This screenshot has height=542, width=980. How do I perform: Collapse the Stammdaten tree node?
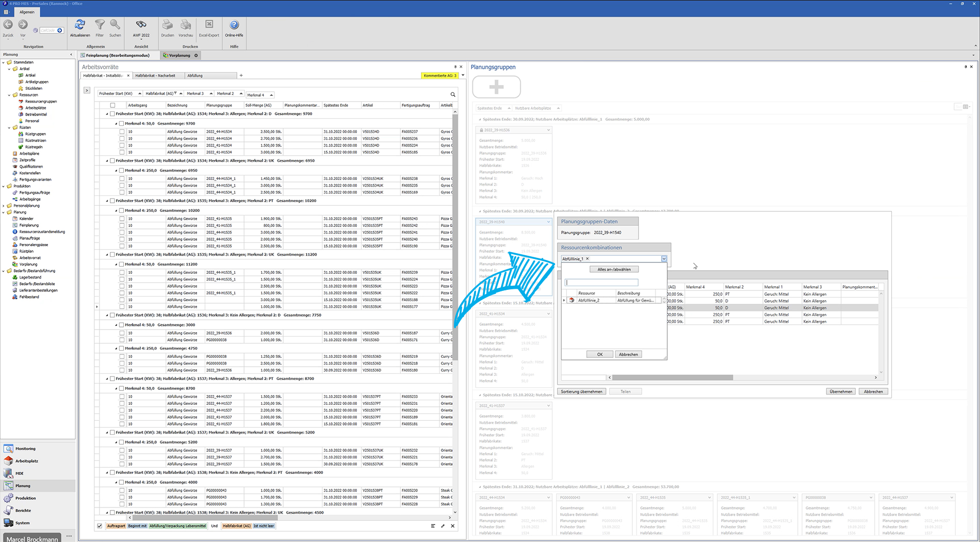(4, 62)
